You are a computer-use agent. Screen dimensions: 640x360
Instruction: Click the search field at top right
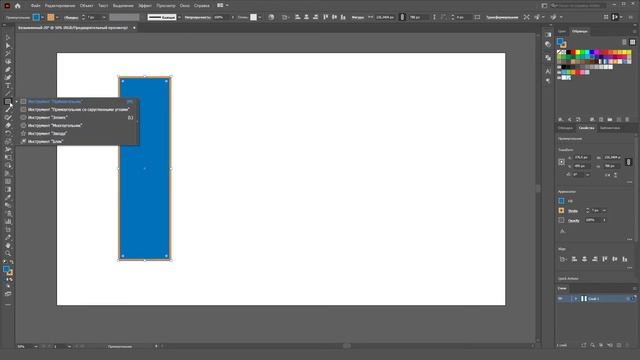tap(578, 6)
